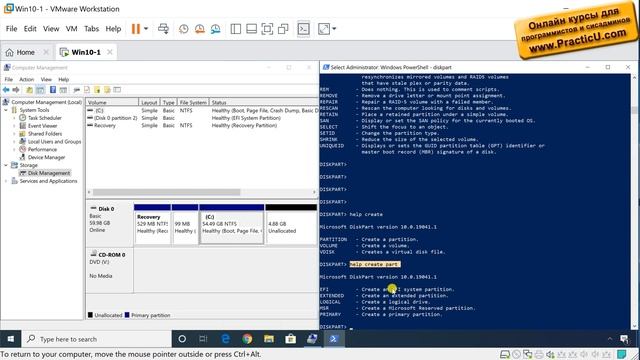Open the stretch guest dropdown arrow
This screenshot has height=360, width=640.
coord(334,29)
